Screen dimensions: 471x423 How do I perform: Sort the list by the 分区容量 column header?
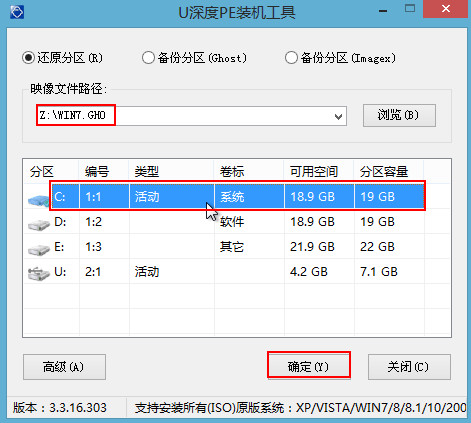[x=384, y=172]
